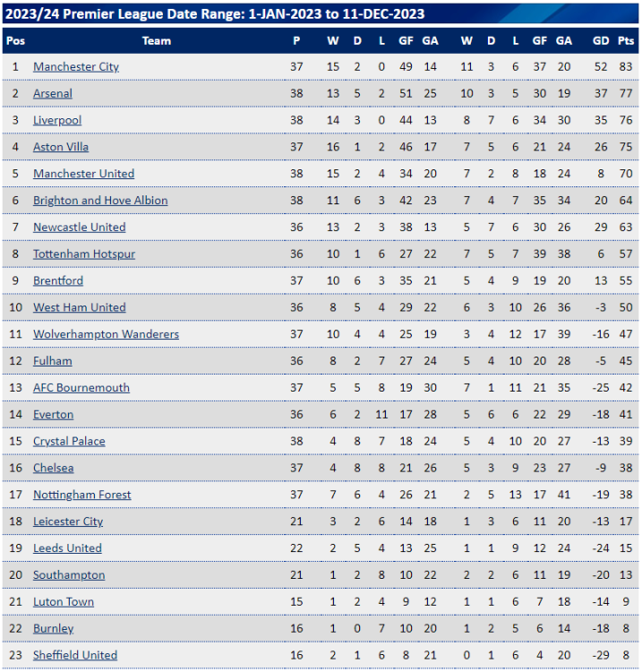Viewport: 642px width, 672px height.
Task: Follow the Aston Villa link
Action: [61, 147]
